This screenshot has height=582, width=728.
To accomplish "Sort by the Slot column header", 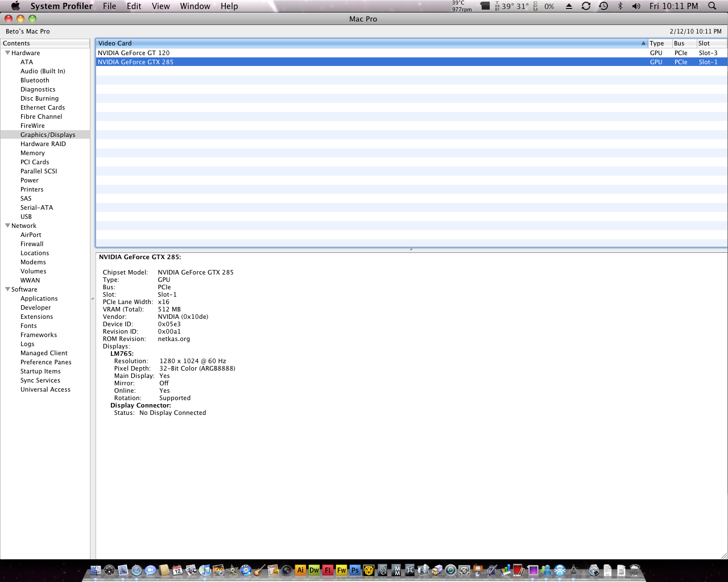I will pos(712,43).
